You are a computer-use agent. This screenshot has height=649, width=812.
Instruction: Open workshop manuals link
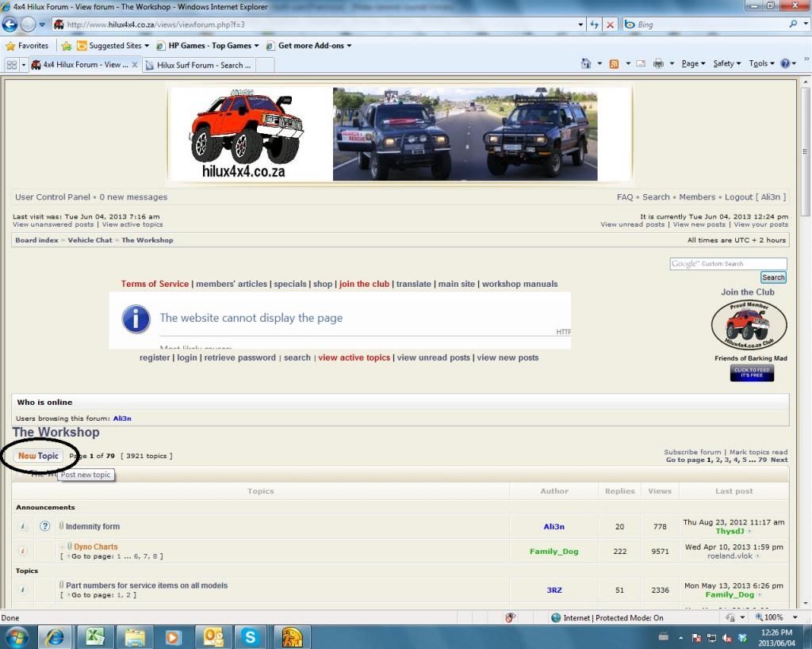[520, 284]
